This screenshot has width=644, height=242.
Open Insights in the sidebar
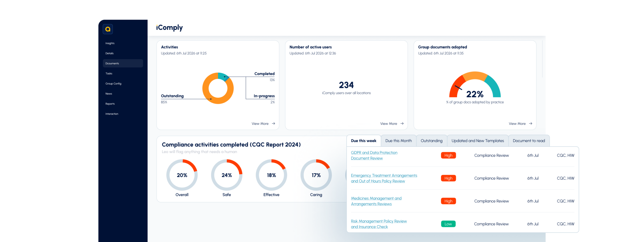pyautogui.click(x=110, y=43)
